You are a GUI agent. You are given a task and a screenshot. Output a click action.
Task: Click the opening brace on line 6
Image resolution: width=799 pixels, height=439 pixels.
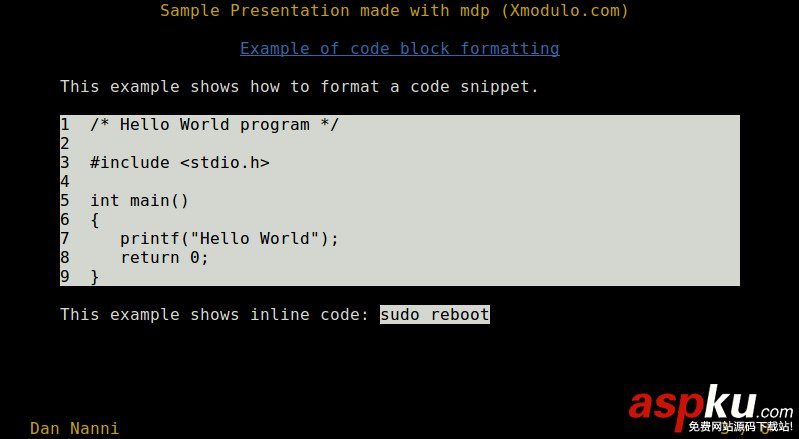pos(95,220)
